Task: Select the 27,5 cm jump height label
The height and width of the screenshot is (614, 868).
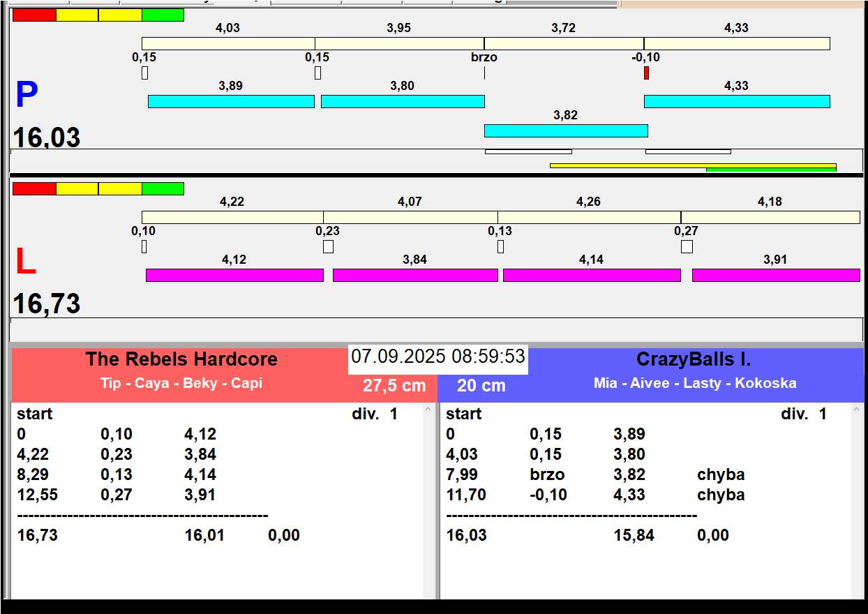Action: 394,386
